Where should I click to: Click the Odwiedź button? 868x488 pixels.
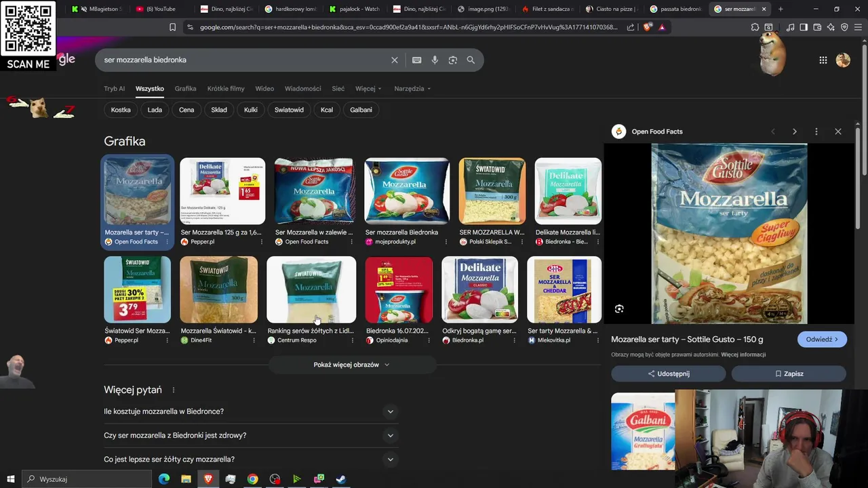(822, 340)
